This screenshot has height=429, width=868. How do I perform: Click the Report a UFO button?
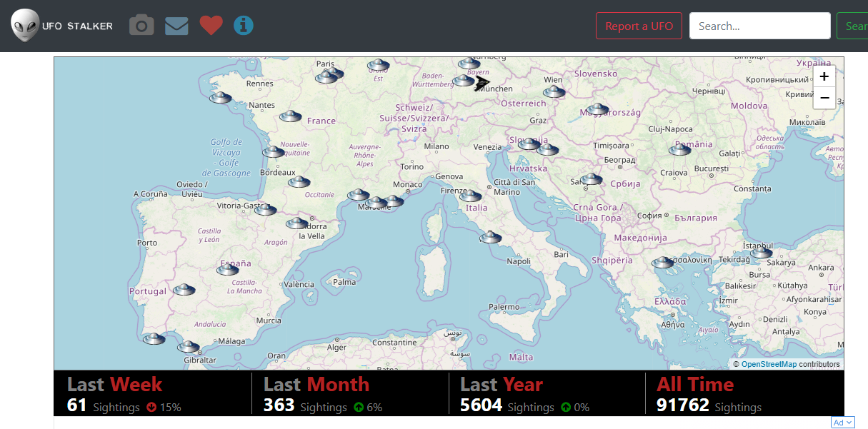pyautogui.click(x=639, y=26)
